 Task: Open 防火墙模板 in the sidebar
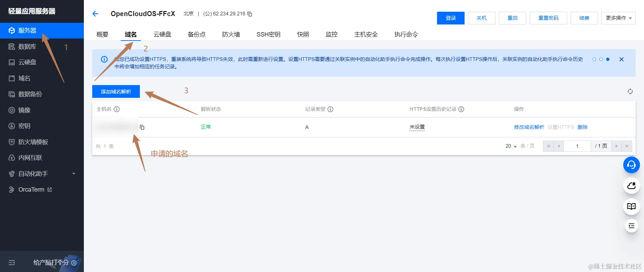(x=42, y=142)
